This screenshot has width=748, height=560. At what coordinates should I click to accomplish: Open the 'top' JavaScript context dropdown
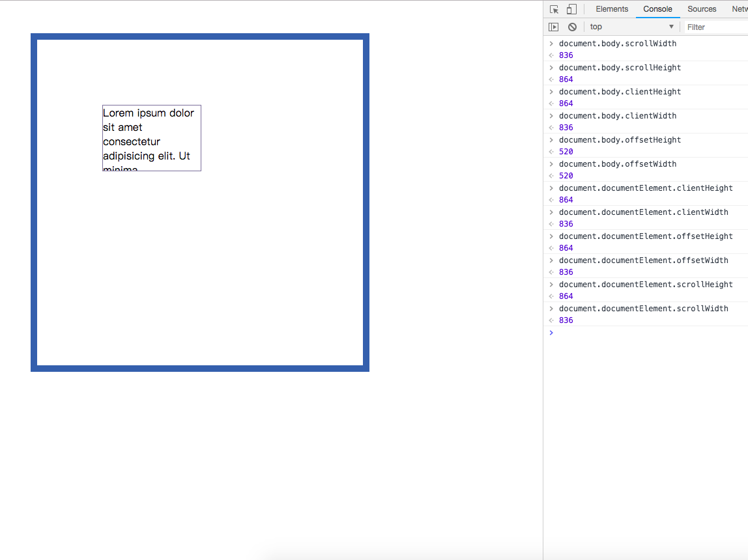coord(631,27)
